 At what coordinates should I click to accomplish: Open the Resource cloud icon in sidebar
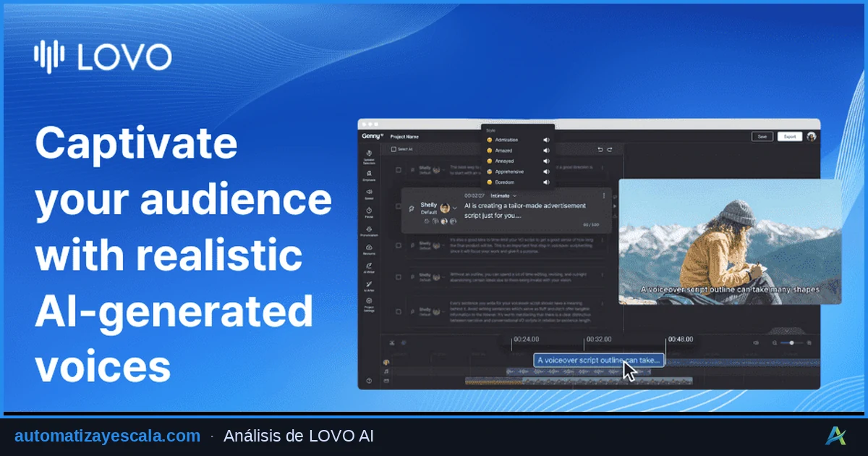(x=370, y=250)
